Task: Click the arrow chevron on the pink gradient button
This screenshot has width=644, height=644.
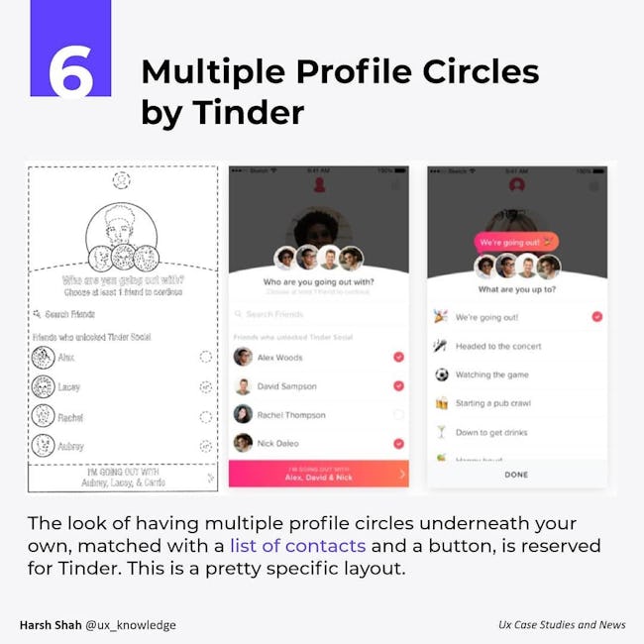Action: 402,474
